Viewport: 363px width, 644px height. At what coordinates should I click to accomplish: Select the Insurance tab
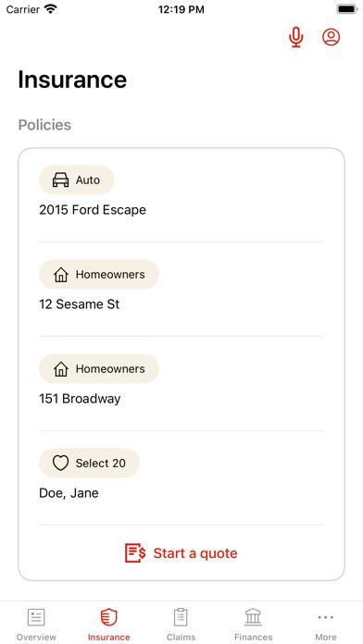[x=109, y=625]
